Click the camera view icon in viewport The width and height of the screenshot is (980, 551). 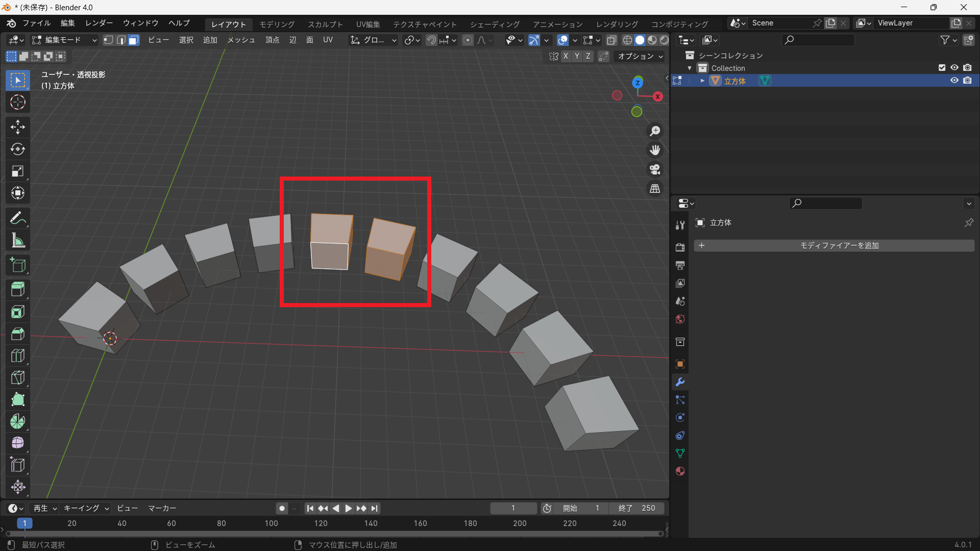pyautogui.click(x=655, y=169)
